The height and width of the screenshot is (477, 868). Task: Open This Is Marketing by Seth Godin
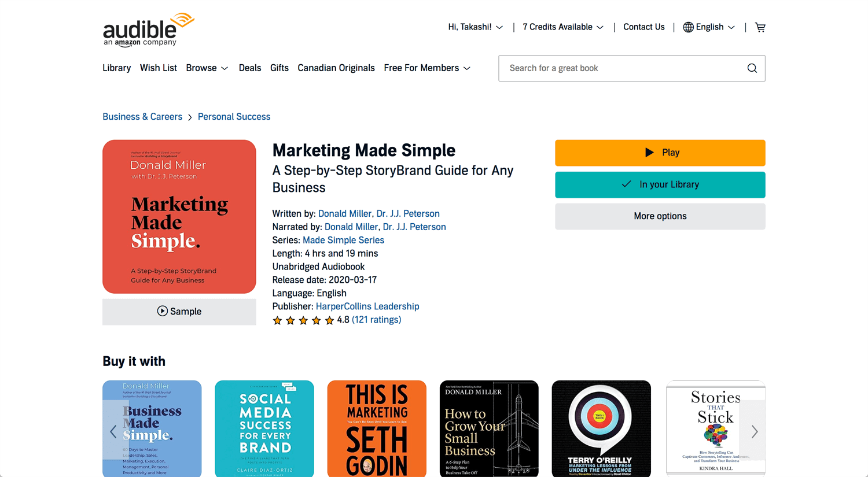(377, 428)
